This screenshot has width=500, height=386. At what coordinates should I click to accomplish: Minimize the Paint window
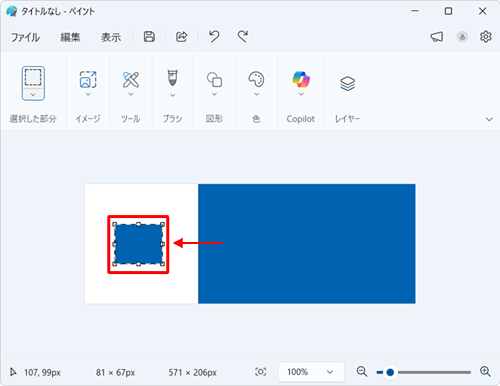click(x=415, y=11)
